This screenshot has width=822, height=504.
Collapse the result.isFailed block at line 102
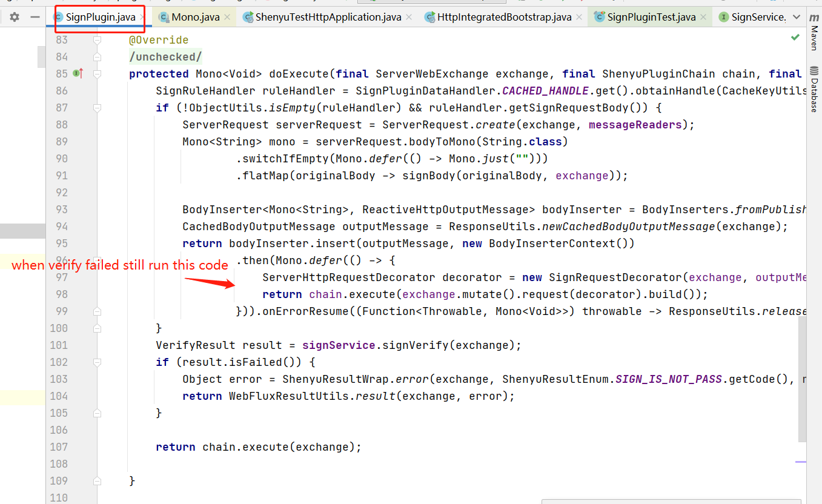point(97,362)
